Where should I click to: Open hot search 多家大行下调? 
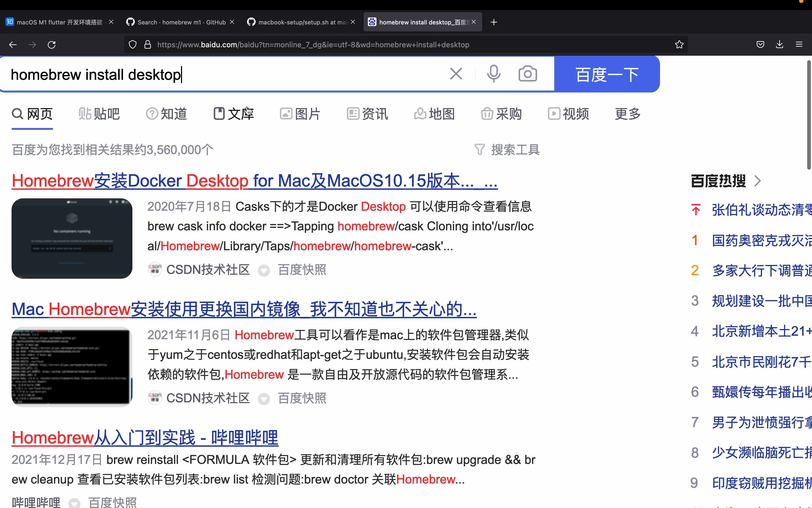coord(762,270)
